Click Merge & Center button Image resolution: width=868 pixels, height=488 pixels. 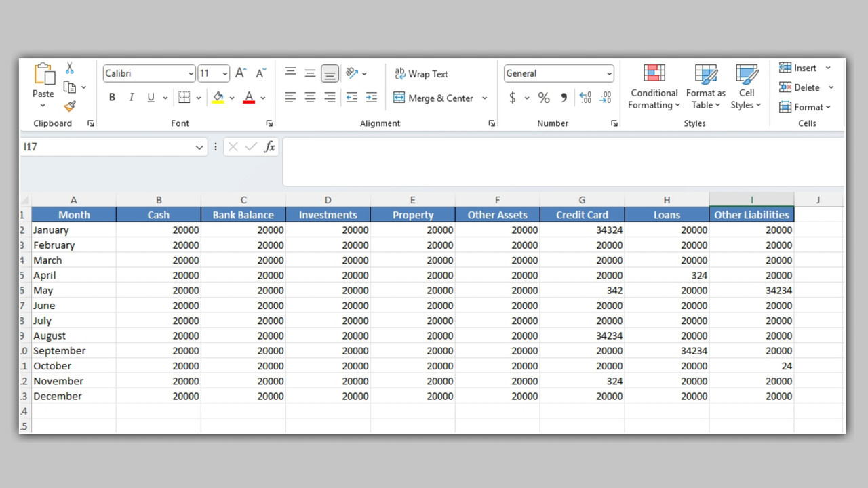tap(433, 98)
